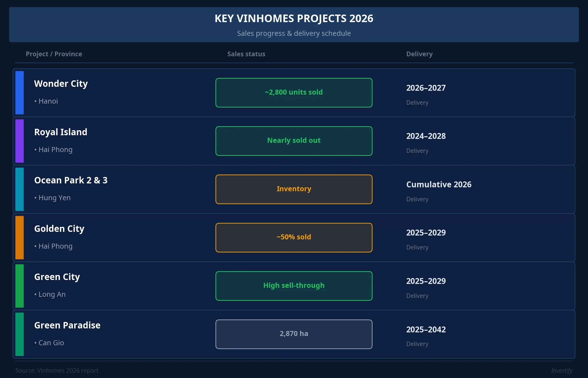Click the Investify link at bottom right
The width and height of the screenshot is (588, 378).
click(x=562, y=370)
